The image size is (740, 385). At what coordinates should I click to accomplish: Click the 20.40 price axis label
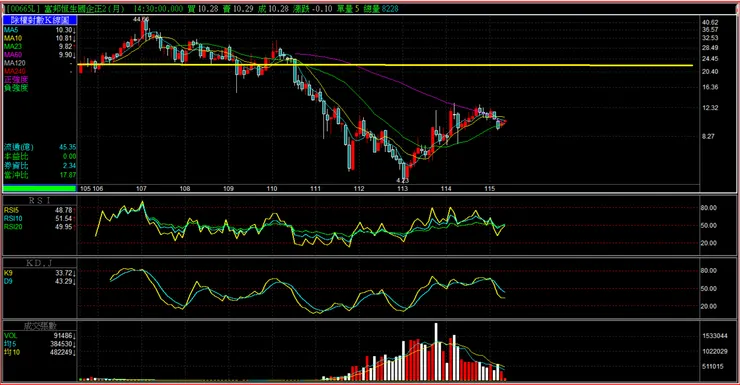point(710,72)
